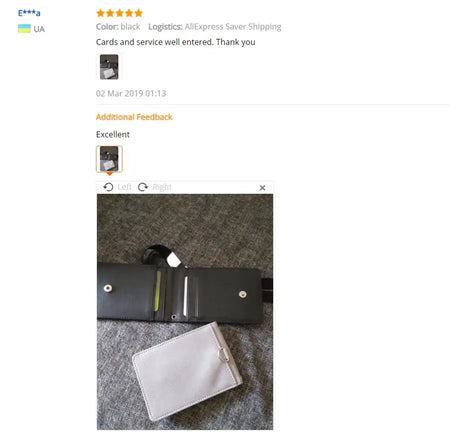The width and height of the screenshot is (450, 432).
Task: Click the rotate left arrow icon
Action: pyautogui.click(x=108, y=187)
